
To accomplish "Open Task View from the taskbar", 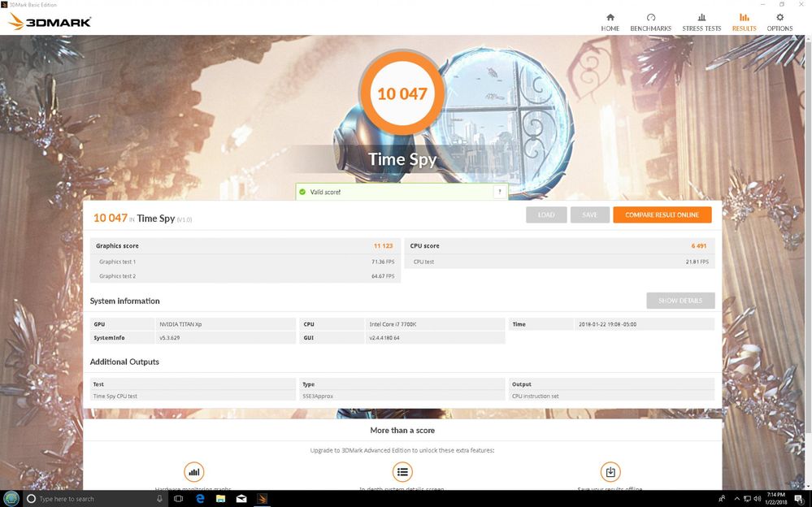I will [x=179, y=499].
